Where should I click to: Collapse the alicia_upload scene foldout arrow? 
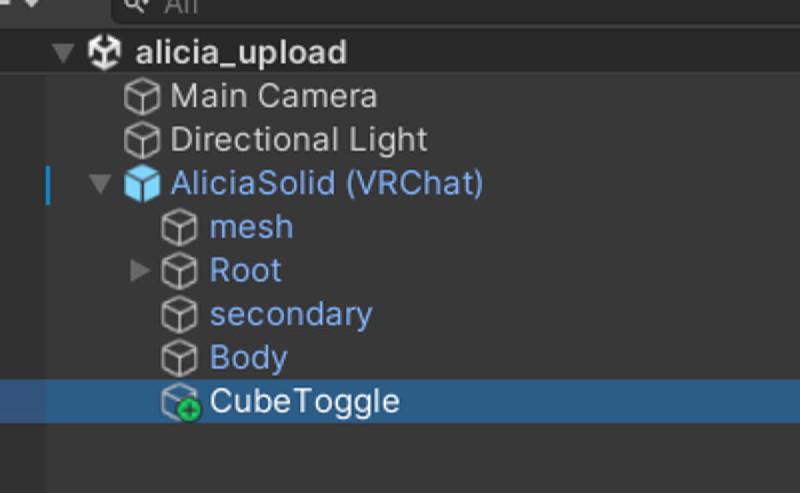(x=63, y=53)
